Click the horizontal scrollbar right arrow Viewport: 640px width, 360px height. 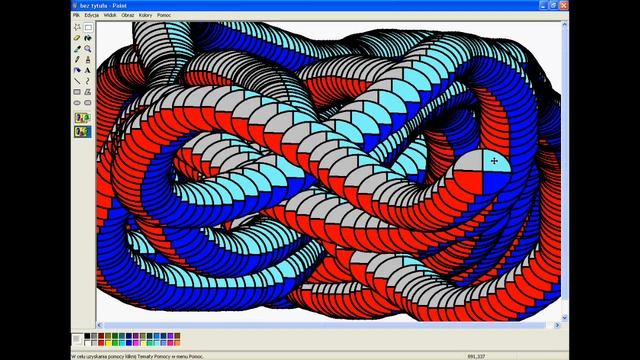pos(558,325)
